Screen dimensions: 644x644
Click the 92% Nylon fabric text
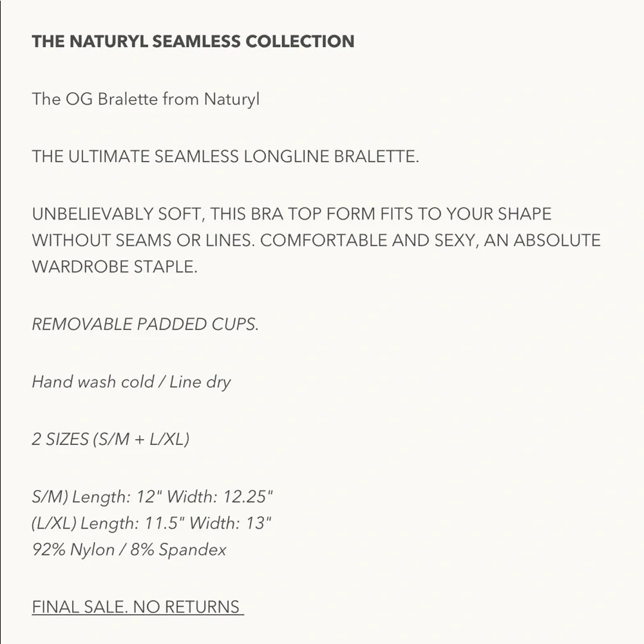click(73, 549)
